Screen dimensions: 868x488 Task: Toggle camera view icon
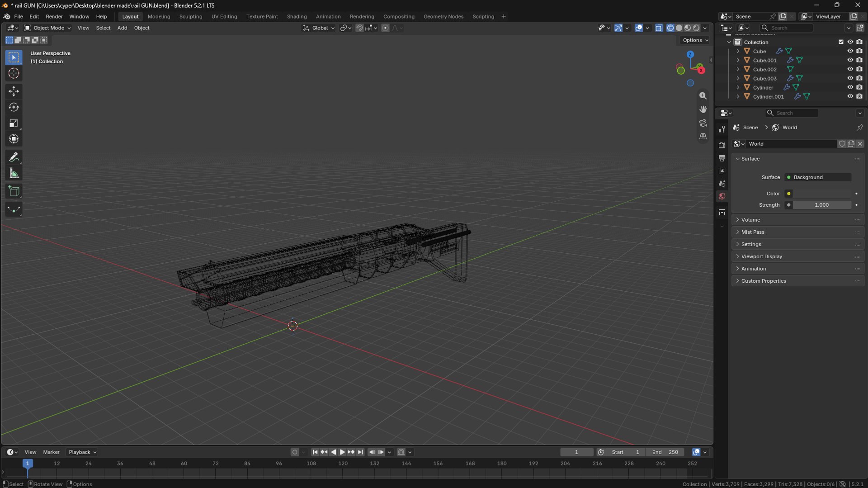point(703,123)
